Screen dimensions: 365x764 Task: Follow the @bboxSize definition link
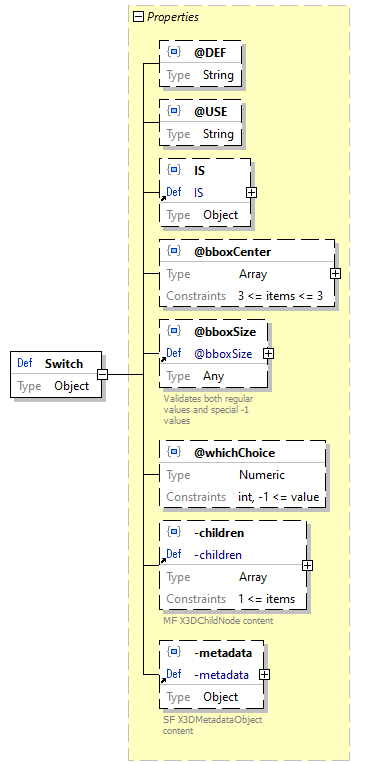(223, 354)
